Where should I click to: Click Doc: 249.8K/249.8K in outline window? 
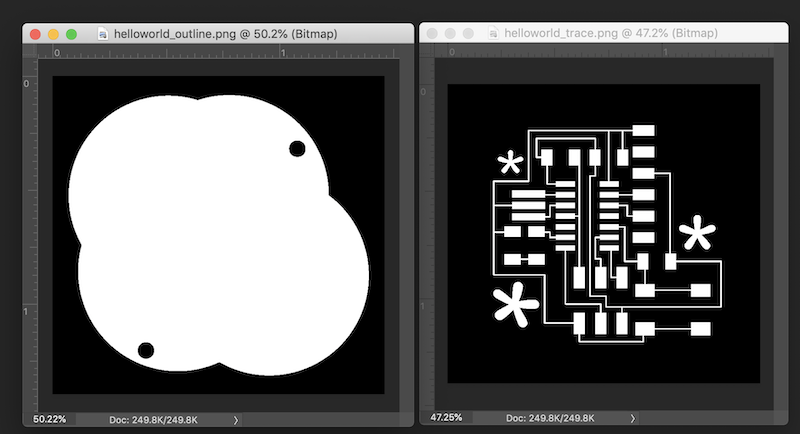tap(153, 420)
